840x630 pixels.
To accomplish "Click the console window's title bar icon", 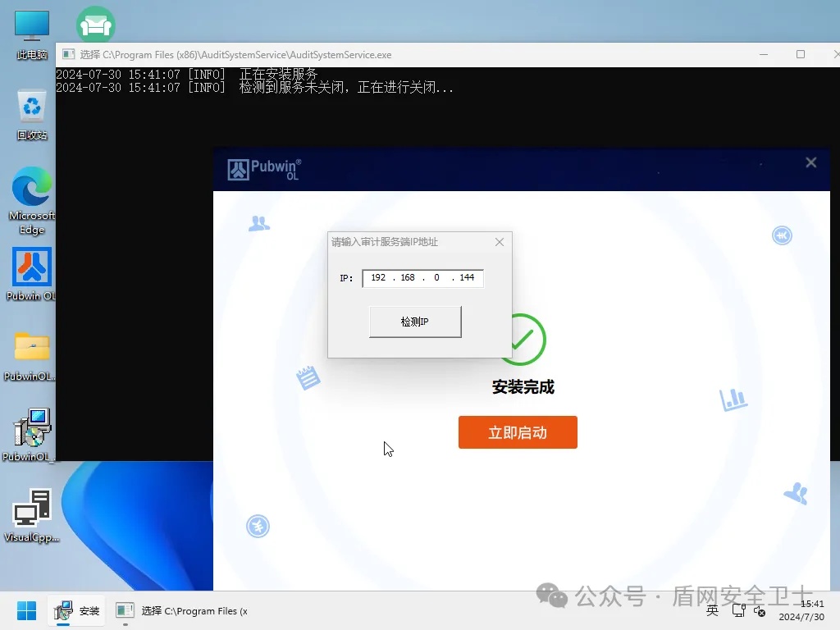I will click(68, 54).
